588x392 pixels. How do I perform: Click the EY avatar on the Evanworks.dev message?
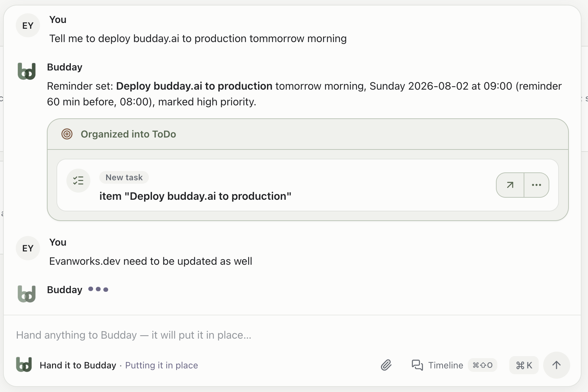point(28,248)
